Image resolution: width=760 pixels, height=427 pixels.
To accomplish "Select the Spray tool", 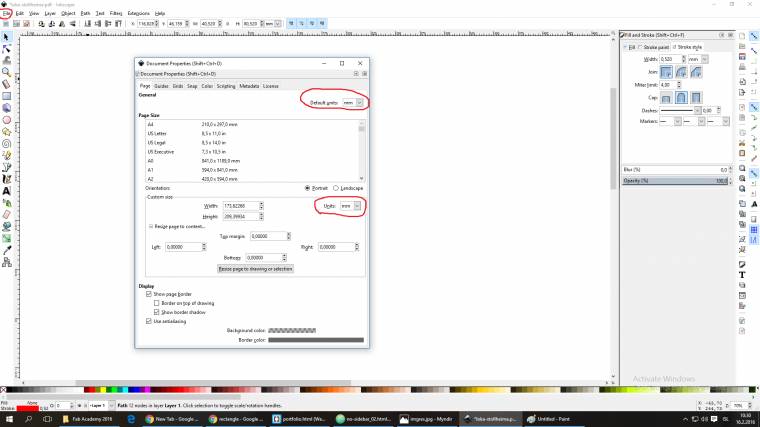I will pyautogui.click(x=6, y=203).
